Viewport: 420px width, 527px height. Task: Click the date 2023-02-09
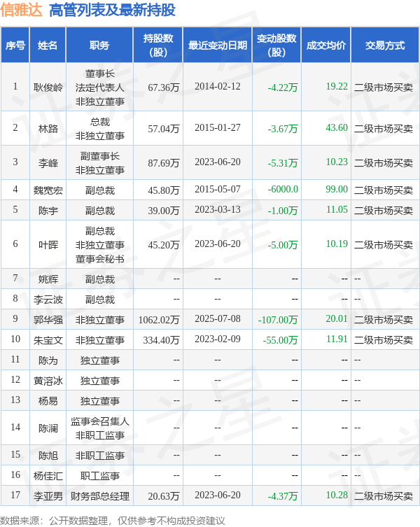pyautogui.click(x=218, y=339)
